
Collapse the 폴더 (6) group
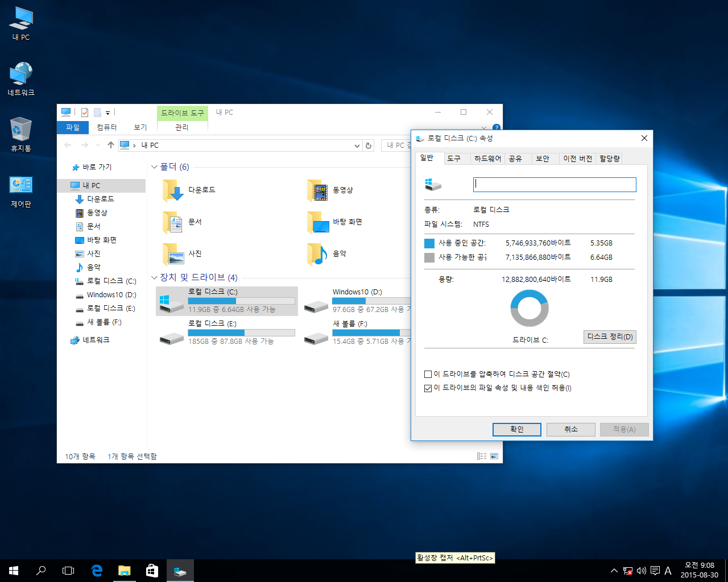point(154,167)
